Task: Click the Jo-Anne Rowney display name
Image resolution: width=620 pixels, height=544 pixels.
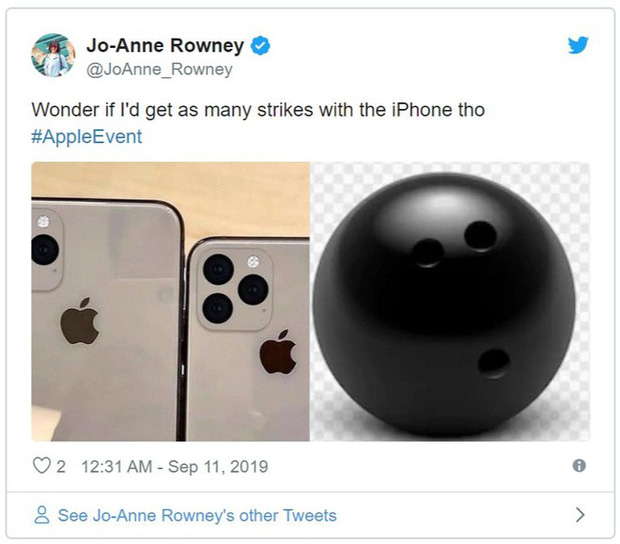Action: [165, 45]
